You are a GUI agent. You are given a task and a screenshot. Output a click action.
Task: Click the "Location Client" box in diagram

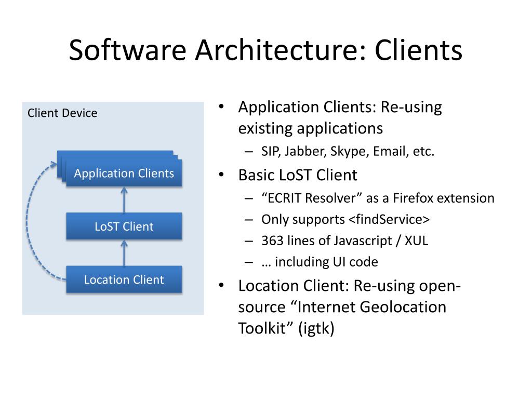(124, 280)
